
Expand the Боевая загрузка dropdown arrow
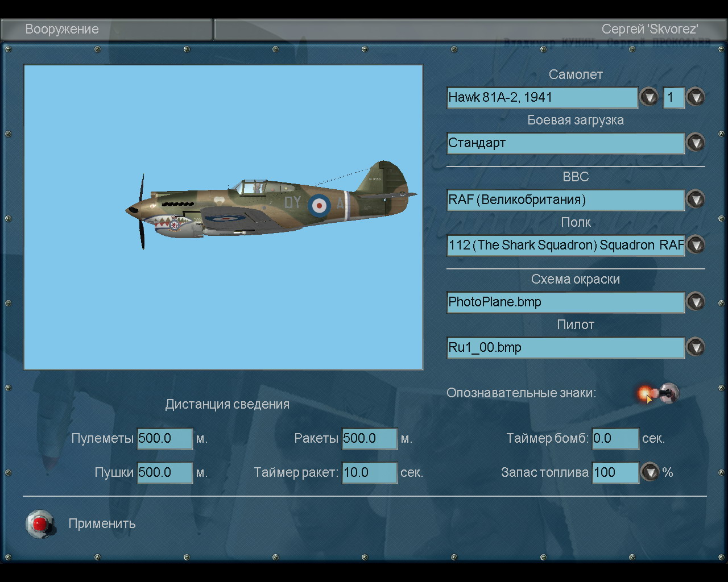[695, 143]
